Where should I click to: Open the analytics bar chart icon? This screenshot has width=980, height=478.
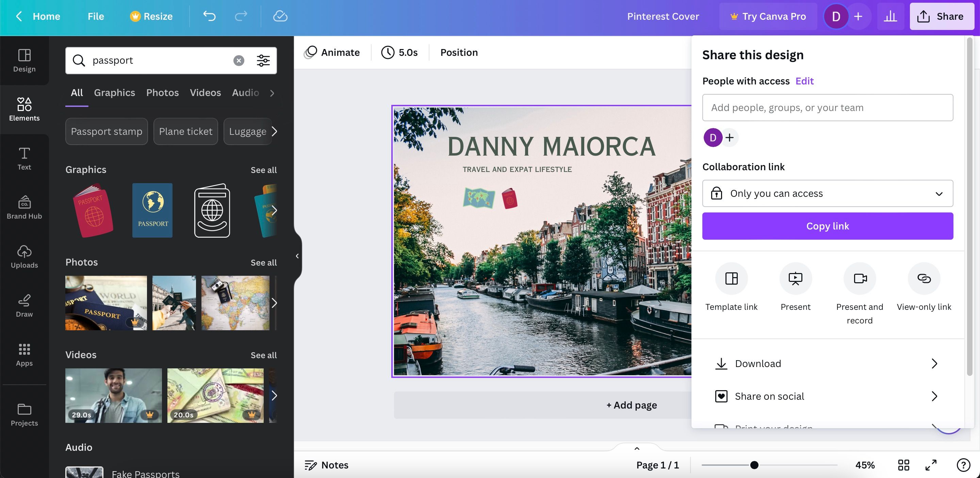(x=890, y=16)
